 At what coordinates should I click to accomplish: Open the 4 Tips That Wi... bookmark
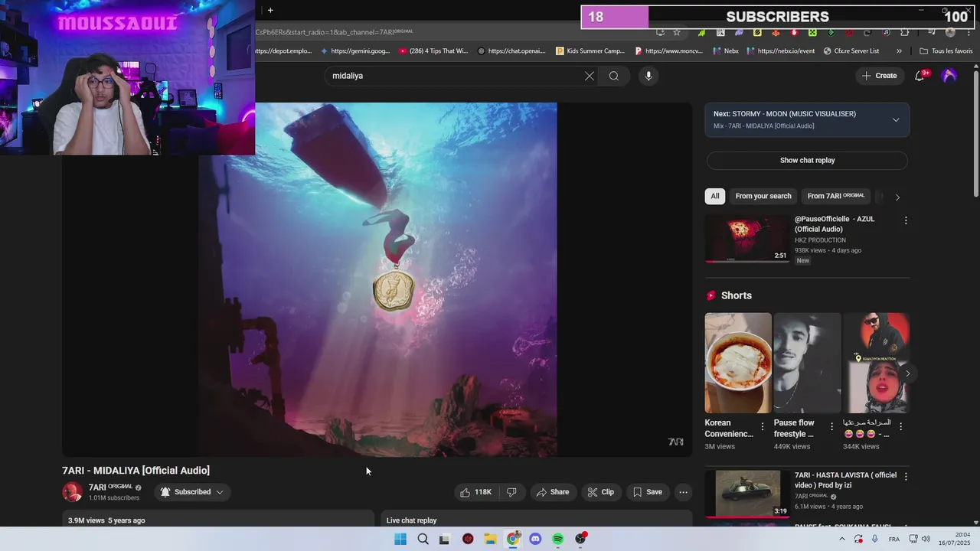[x=433, y=51]
